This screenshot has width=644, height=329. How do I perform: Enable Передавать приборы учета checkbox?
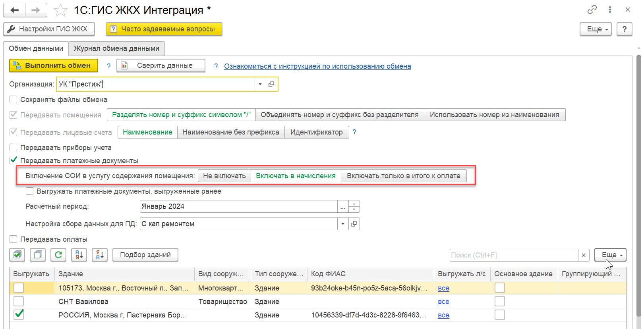pos(14,148)
